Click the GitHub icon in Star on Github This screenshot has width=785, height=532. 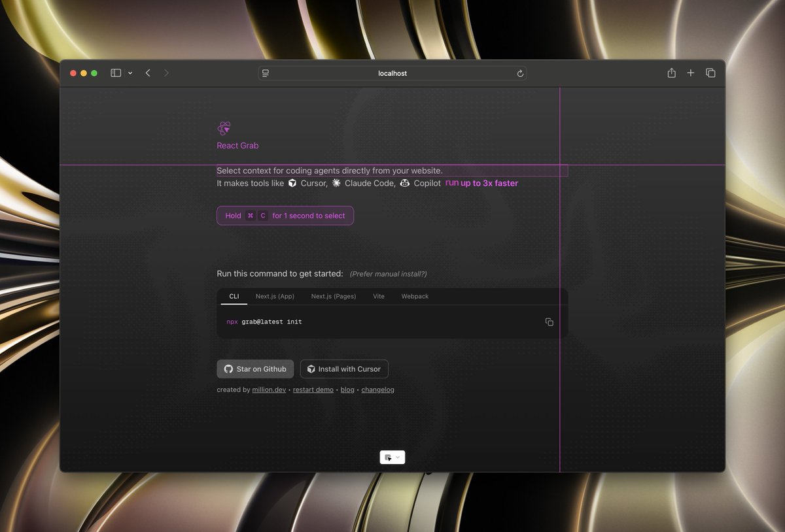point(228,369)
